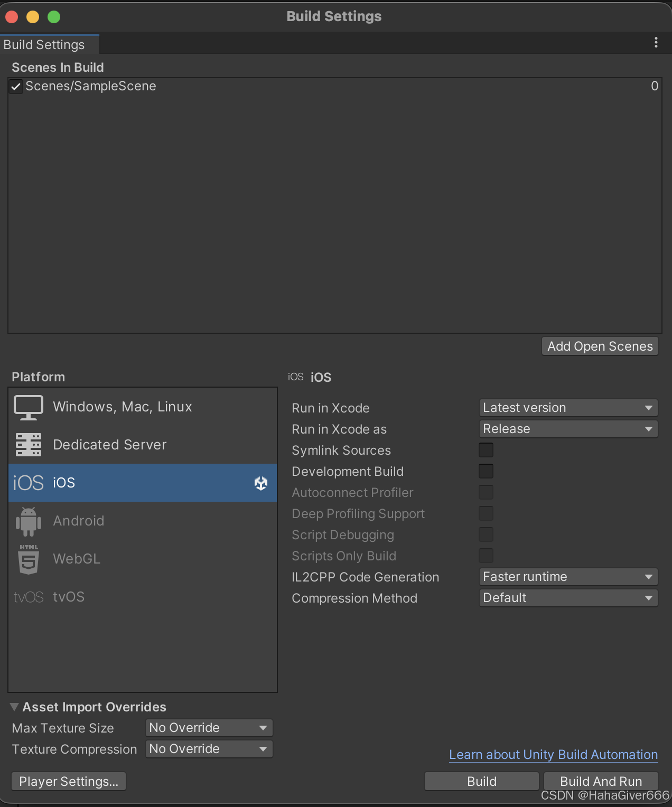Select the Windows, Mac, Linux monitor icon
Screen dimensions: 672x807
point(29,407)
